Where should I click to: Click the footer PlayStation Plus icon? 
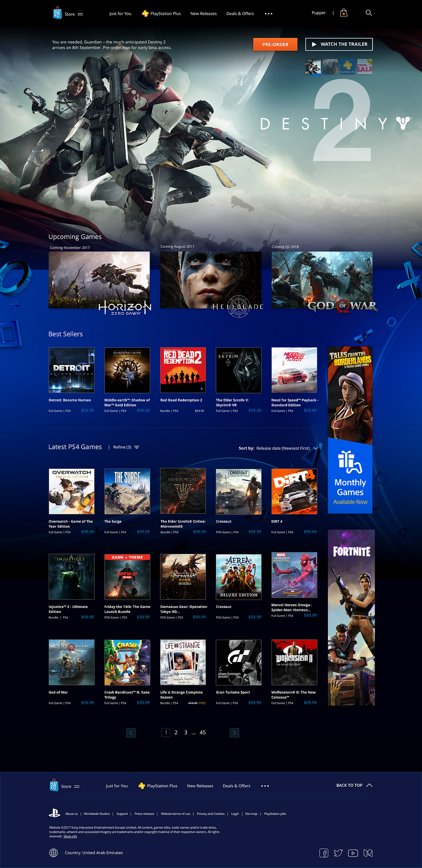[142, 786]
